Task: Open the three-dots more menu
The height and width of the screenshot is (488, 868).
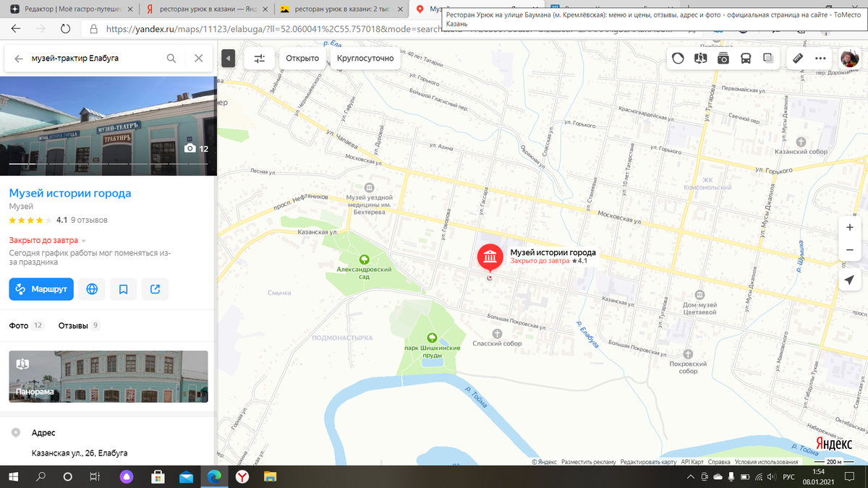Action: click(x=821, y=59)
